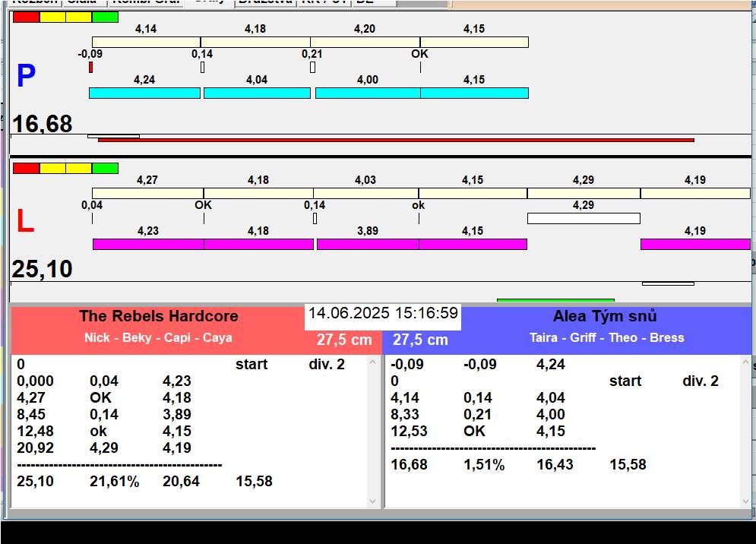Click the empty white bar labeled 4,29
The width and height of the screenshot is (756, 544).
coord(584,219)
